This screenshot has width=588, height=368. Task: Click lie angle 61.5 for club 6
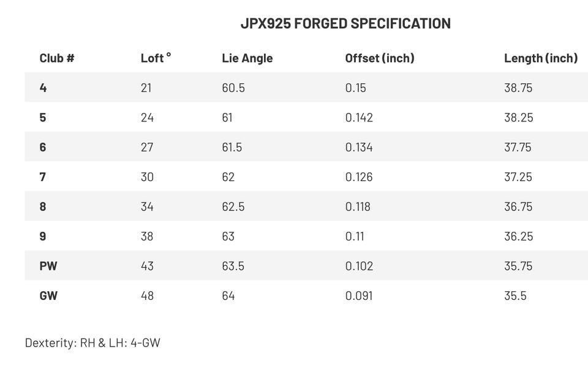[x=232, y=147]
